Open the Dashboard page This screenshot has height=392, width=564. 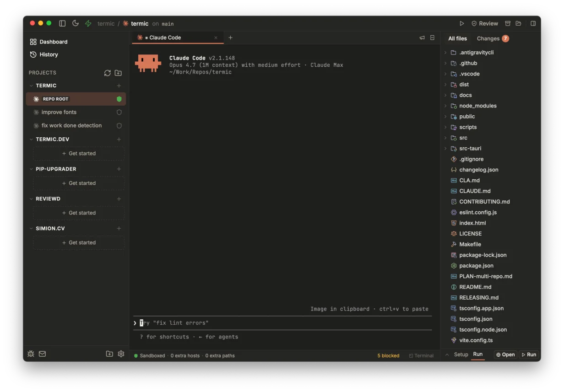tap(49, 42)
